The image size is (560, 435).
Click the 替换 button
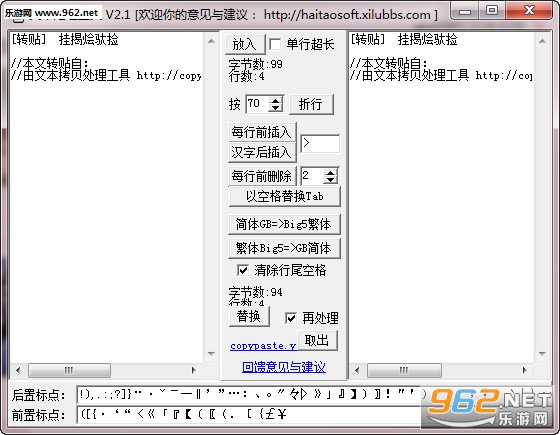pyautogui.click(x=249, y=316)
